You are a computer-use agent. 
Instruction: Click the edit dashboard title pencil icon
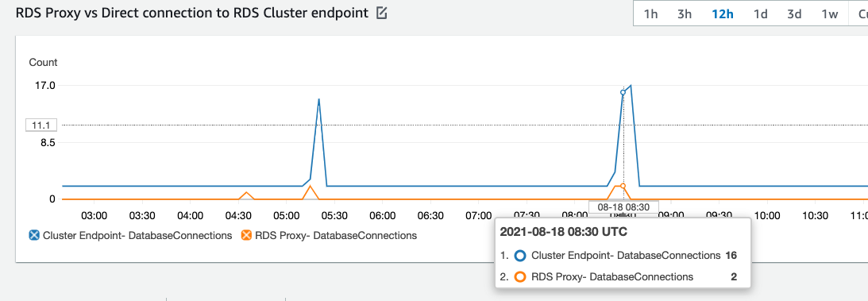(381, 14)
